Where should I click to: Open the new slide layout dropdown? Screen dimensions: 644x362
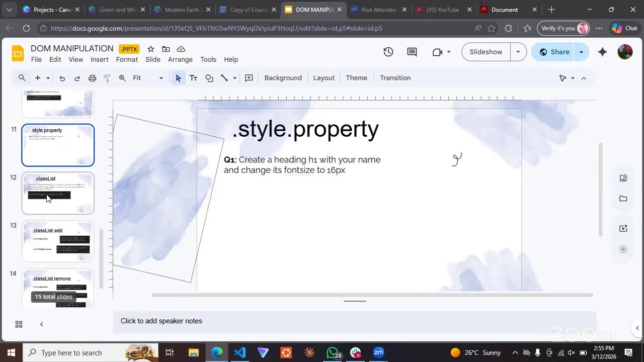pos(48,78)
